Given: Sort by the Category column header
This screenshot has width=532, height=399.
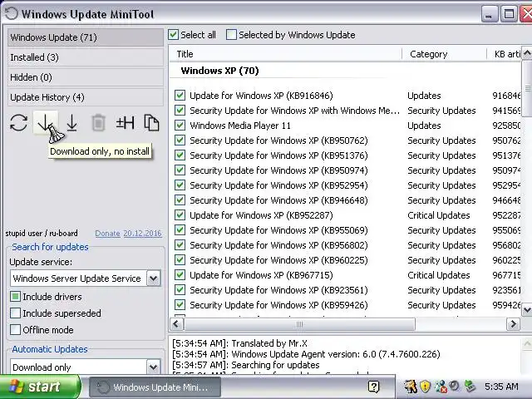Looking at the screenshot, I should coord(445,54).
